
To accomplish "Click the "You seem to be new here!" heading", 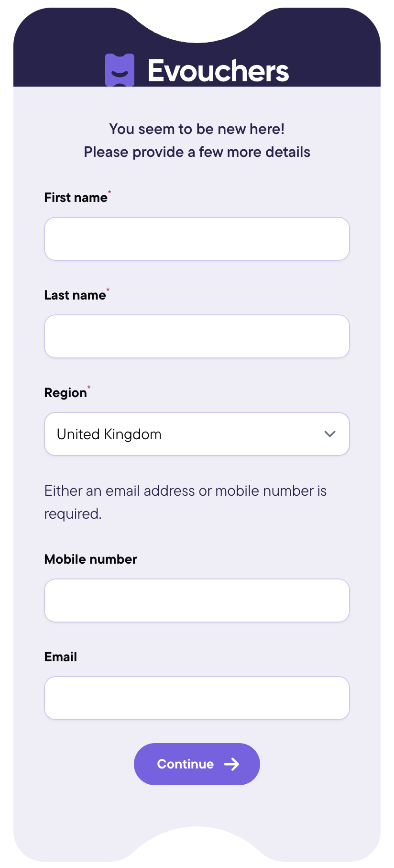I will [x=197, y=129].
